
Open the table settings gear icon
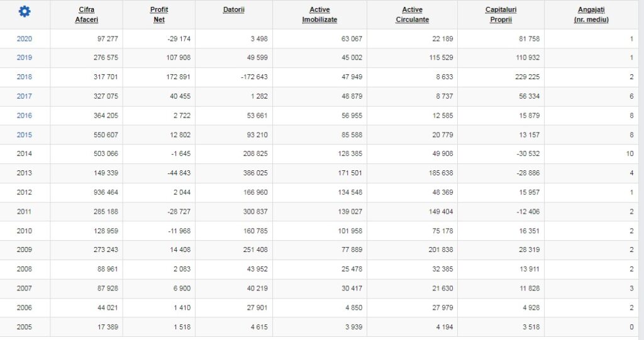pyautogui.click(x=25, y=11)
